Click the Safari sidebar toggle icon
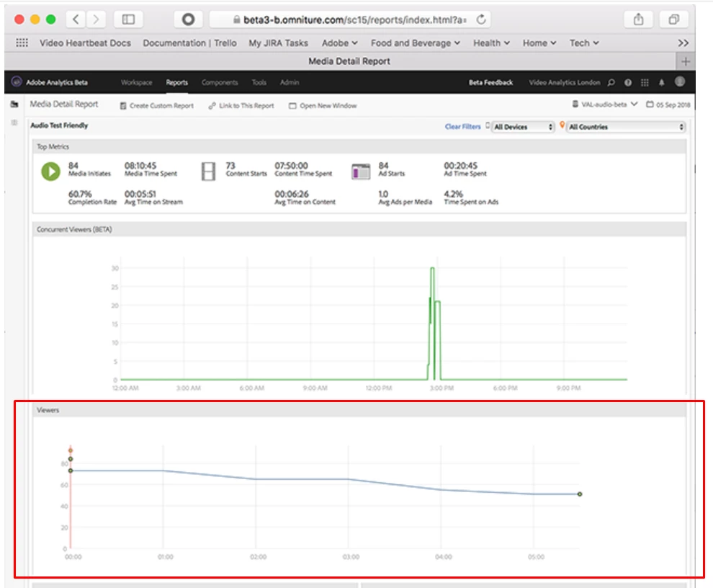The width and height of the screenshot is (713, 588). tap(128, 19)
